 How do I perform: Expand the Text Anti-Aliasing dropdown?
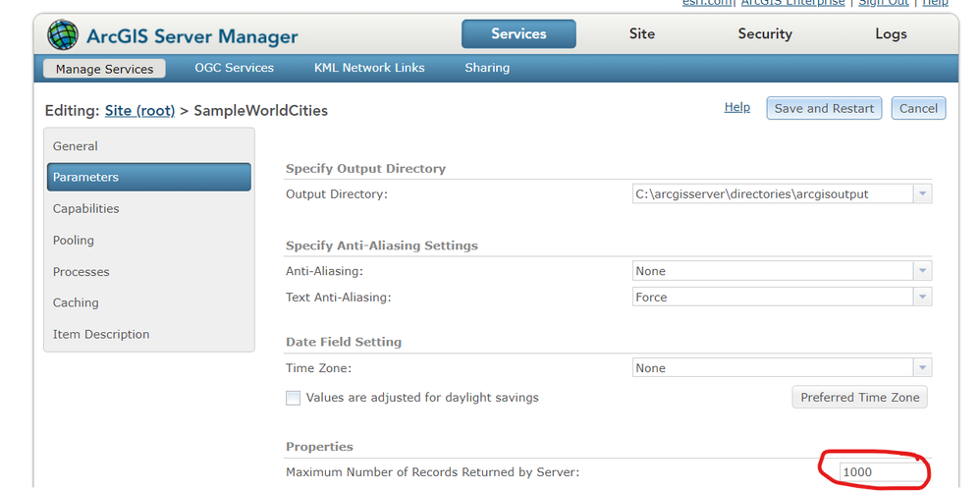(922, 297)
